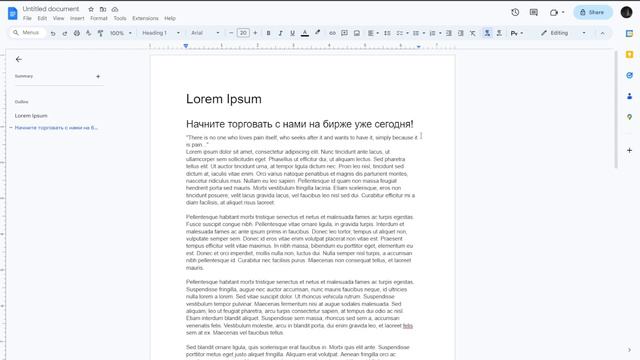The width and height of the screenshot is (640, 360).
Task: Click the undo icon
Action: coord(53,33)
